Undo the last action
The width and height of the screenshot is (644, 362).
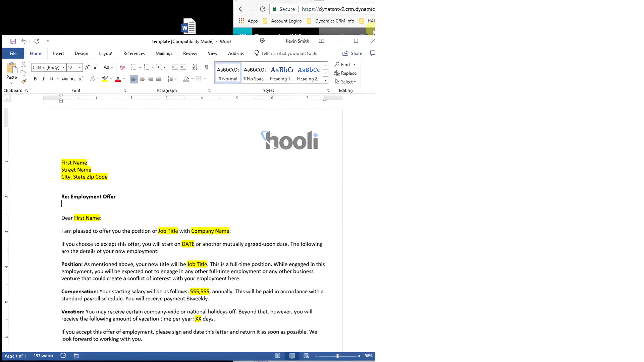tap(24, 41)
